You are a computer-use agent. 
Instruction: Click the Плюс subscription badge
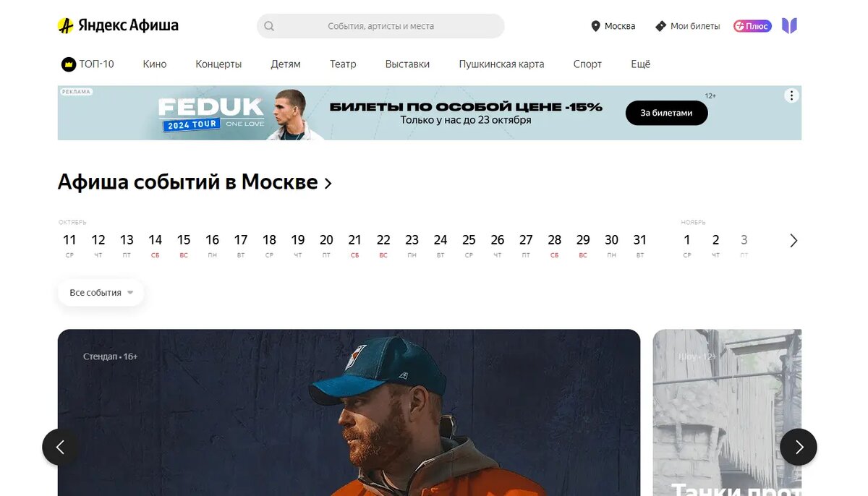tap(752, 26)
